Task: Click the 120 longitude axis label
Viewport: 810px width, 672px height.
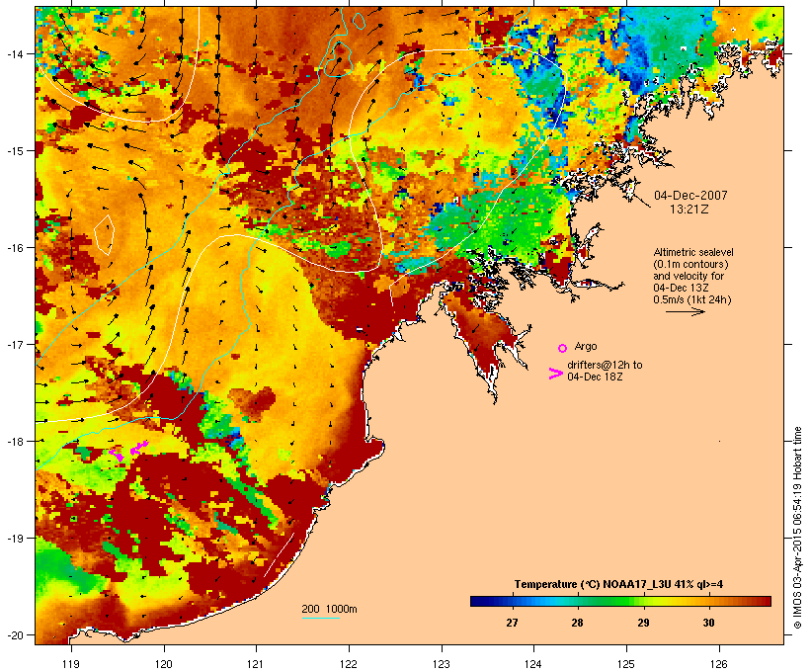Action: click(x=164, y=664)
